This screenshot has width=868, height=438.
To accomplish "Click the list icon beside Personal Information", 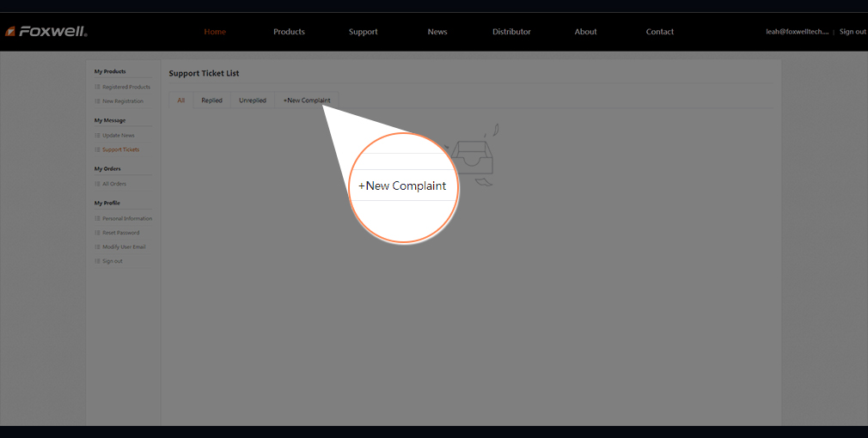I will pos(97,218).
